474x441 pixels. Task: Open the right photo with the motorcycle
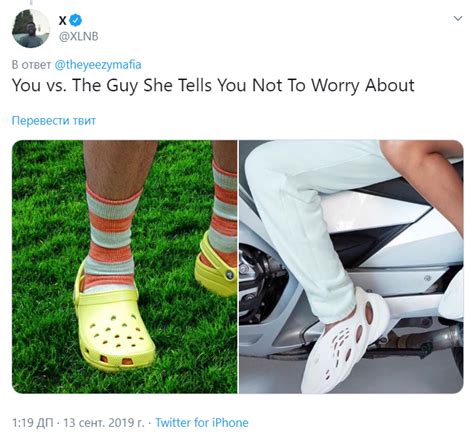coord(351,267)
